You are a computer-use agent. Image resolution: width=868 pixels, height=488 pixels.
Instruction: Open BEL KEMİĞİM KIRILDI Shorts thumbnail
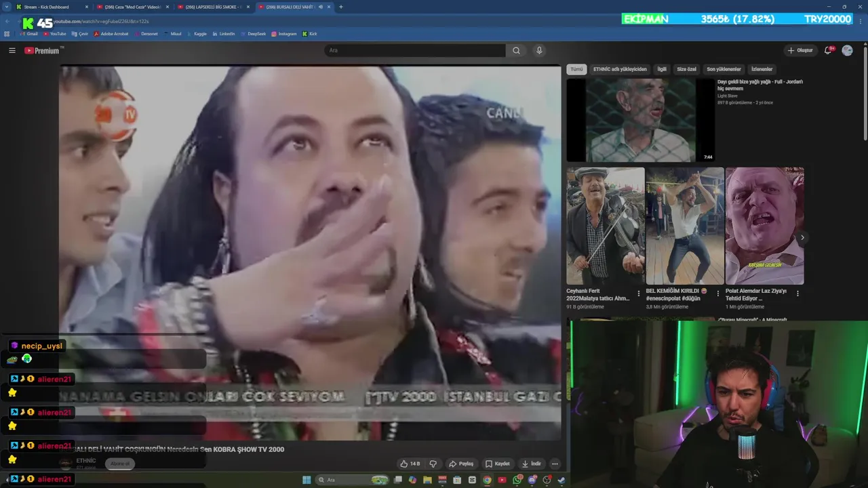[685, 226]
